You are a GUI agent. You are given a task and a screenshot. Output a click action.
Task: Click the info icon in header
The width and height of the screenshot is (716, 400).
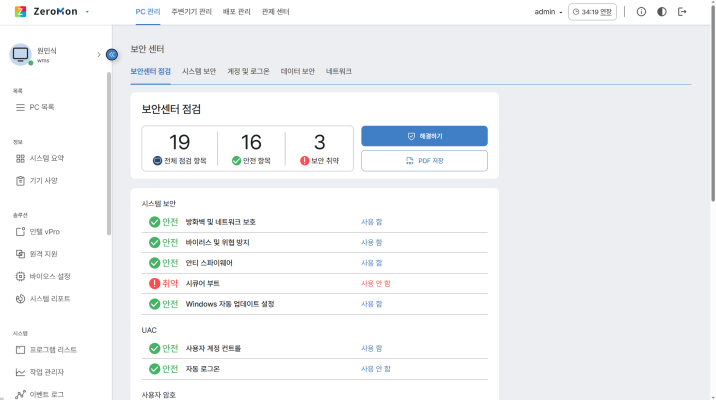(x=641, y=12)
